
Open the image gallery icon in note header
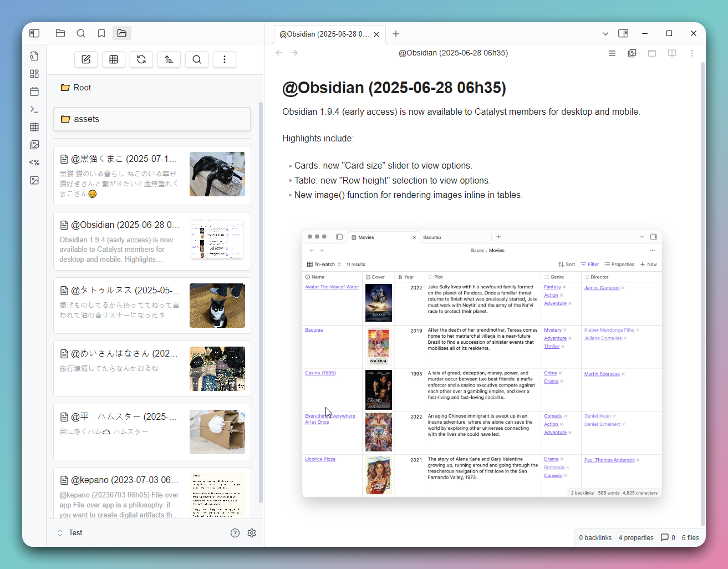[x=632, y=53]
